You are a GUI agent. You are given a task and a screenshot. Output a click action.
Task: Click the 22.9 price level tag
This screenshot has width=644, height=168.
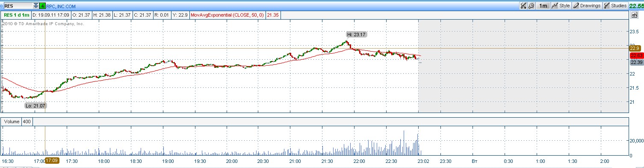coord(635,48)
